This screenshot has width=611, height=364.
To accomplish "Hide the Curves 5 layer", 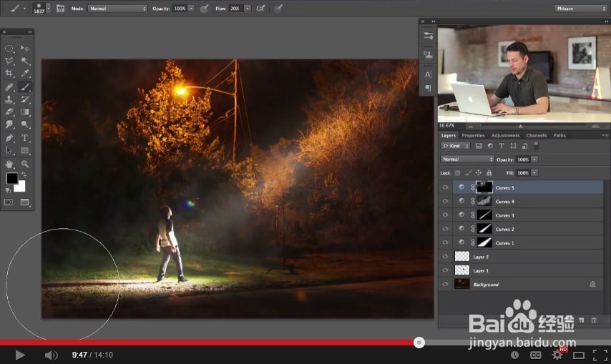I will pyautogui.click(x=445, y=187).
